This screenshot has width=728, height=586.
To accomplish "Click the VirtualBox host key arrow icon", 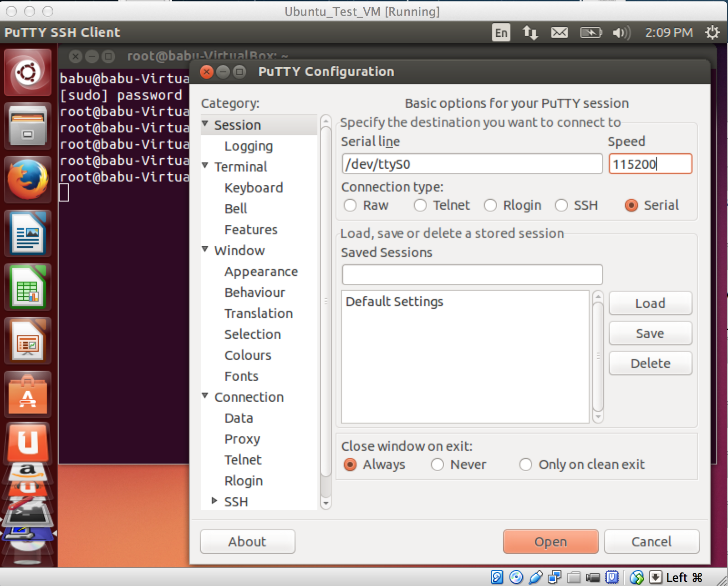I will pos(655,577).
